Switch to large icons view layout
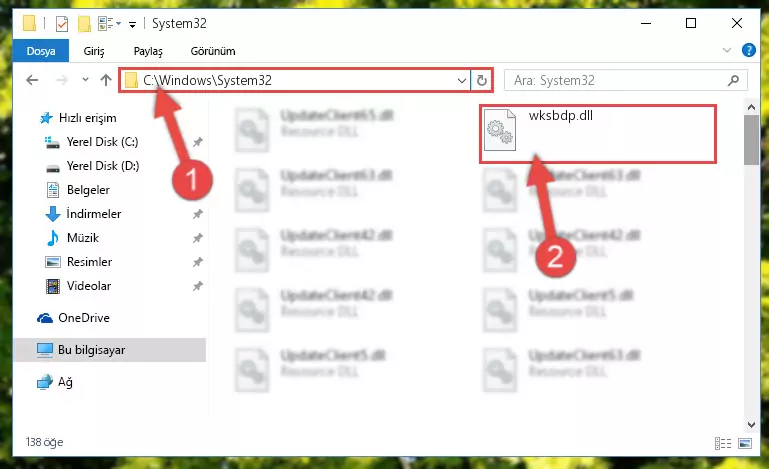Viewport: 769px width, 469px height. click(x=745, y=443)
